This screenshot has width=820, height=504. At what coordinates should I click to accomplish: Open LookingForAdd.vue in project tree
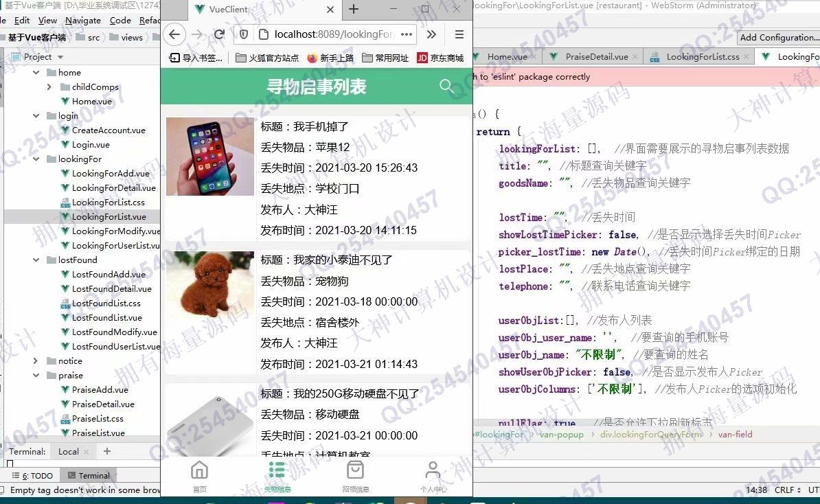(x=105, y=174)
